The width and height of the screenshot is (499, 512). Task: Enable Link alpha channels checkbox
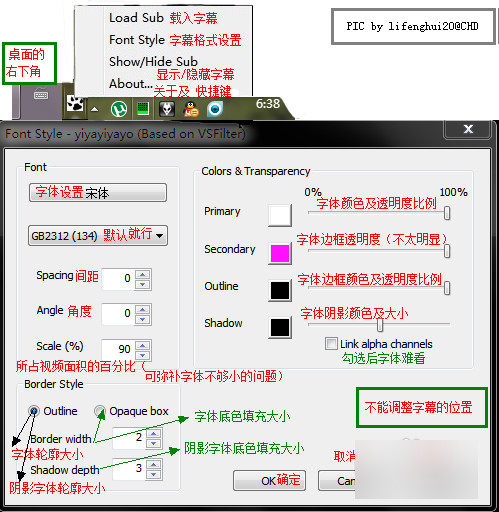click(331, 344)
